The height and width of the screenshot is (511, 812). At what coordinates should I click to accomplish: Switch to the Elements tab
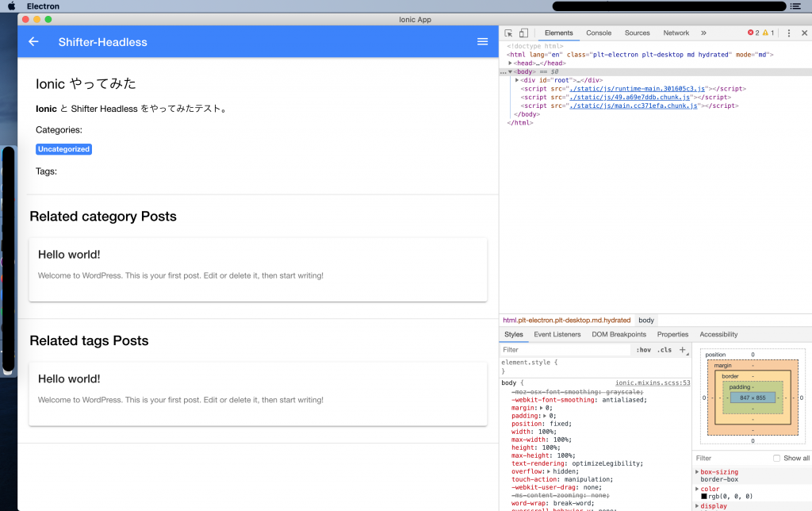(x=559, y=33)
